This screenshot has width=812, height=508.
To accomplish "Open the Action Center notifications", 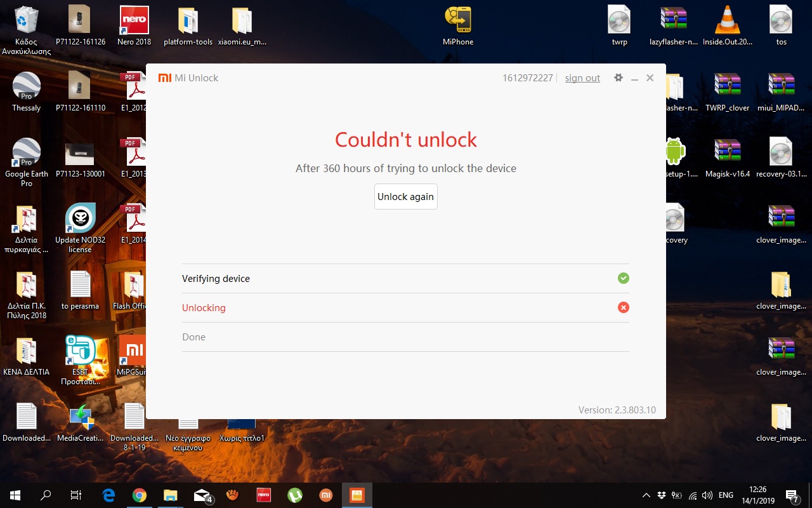I will pos(792,495).
